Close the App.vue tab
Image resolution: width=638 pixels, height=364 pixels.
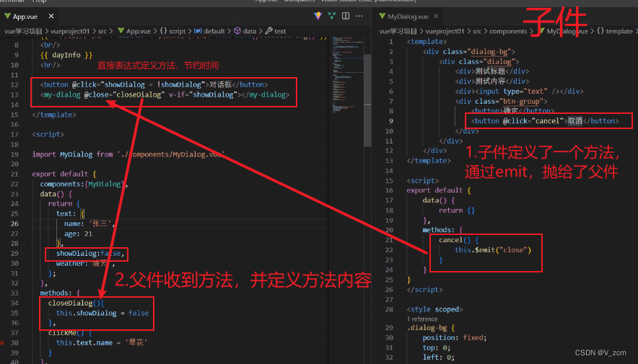click(51, 17)
